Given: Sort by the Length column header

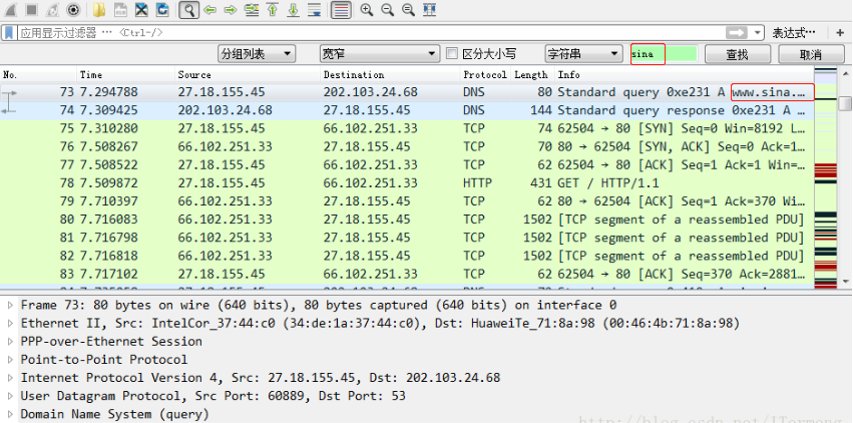Looking at the screenshot, I should point(531,74).
